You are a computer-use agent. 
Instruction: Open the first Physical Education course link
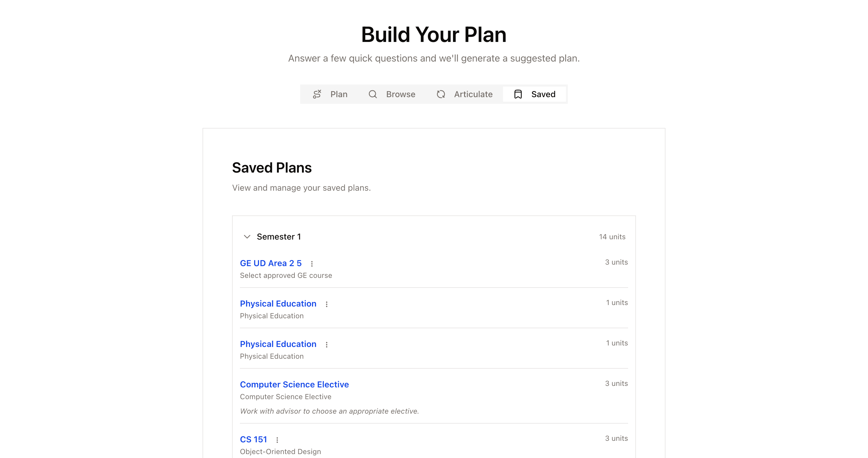click(278, 304)
